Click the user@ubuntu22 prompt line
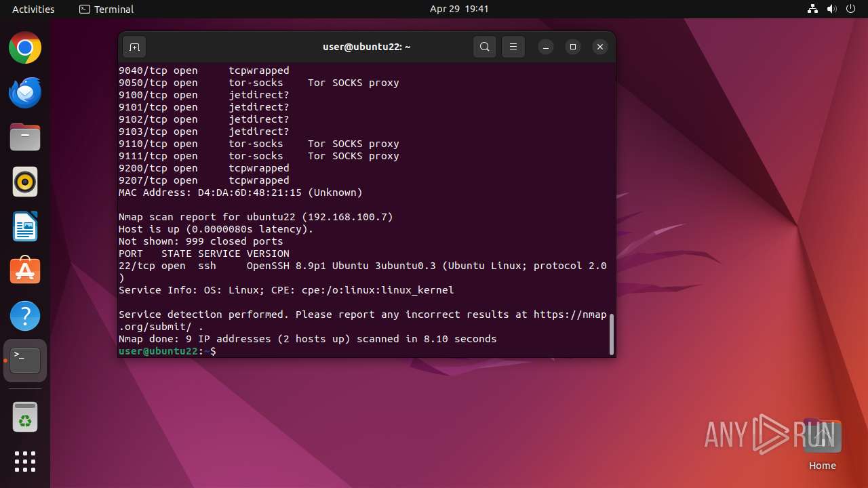This screenshot has width=868, height=488. tap(167, 351)
